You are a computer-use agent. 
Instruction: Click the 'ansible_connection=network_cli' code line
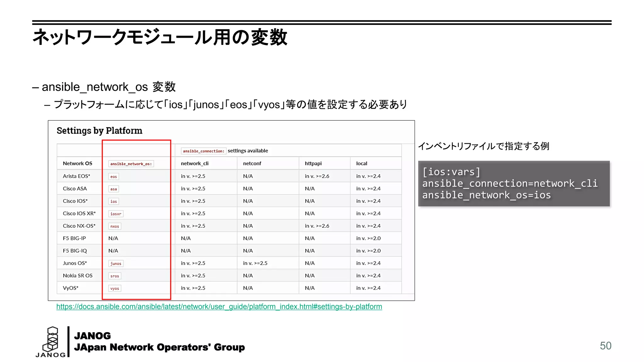click(510, 184)
